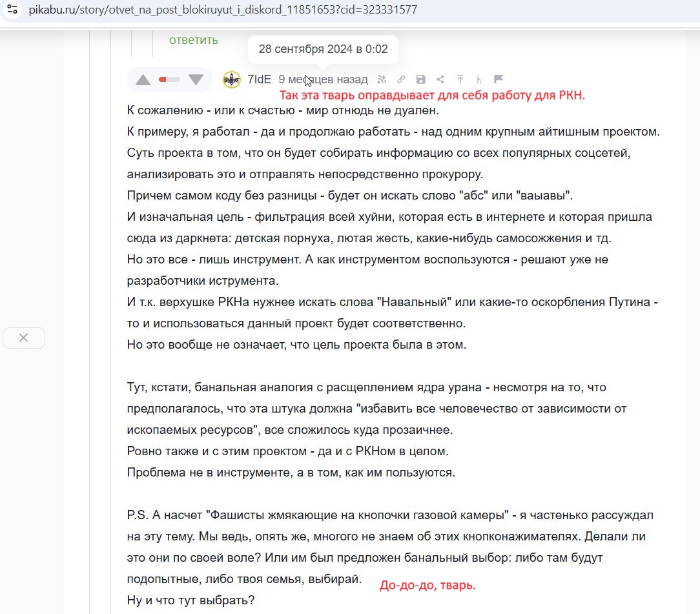Screen dimensions: 700x614
Task: Click line starting 'ископаемых ресурсов'
Action: [290, 430]
